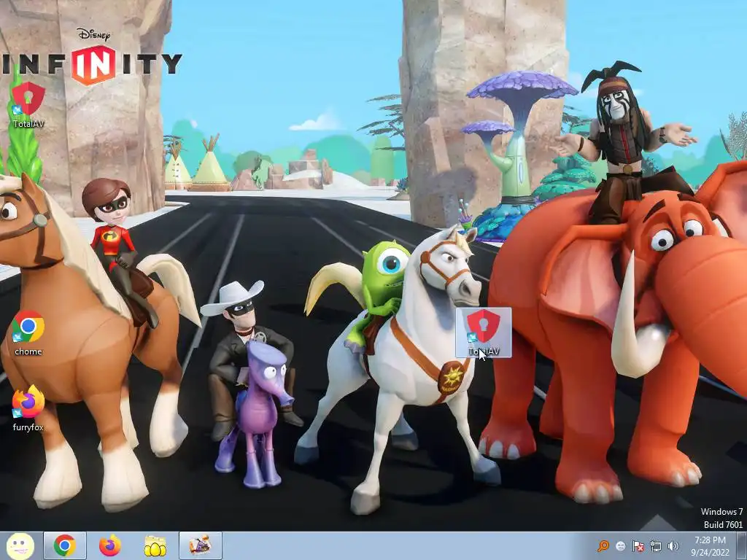
Task: Open the furryfox desktop shortcut
Action: point(28,408)
